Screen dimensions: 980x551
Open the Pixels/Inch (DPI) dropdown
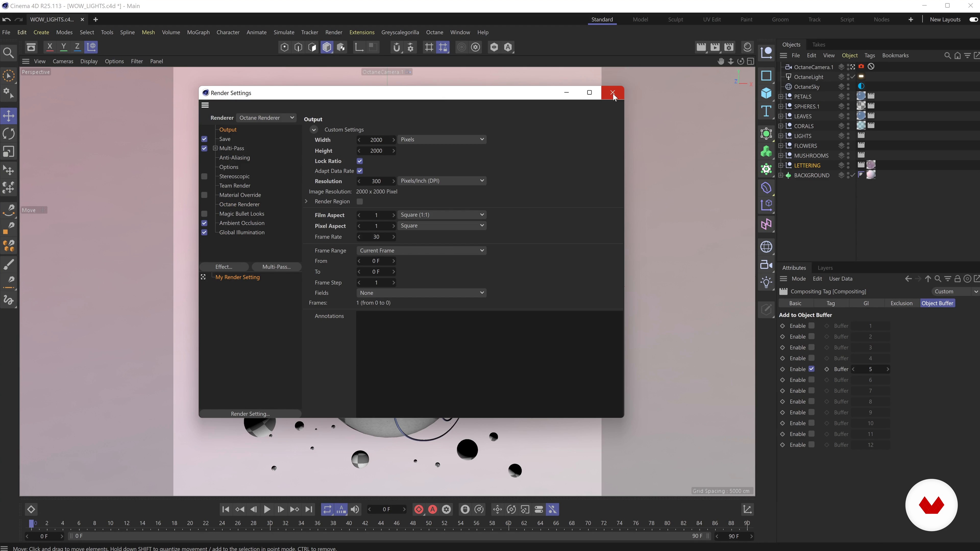pos(442,181)
